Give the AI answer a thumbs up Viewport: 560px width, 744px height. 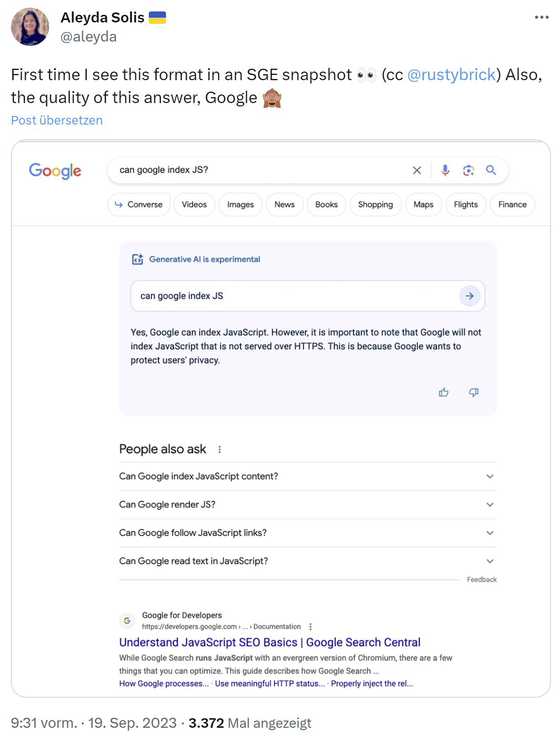click(x=443, y=392)
